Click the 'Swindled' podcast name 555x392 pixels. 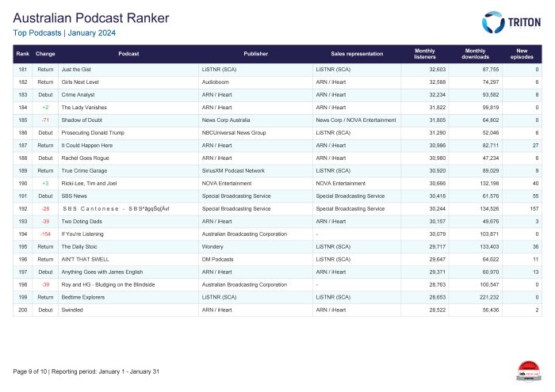pyautogui.click(x=72, y=310)
